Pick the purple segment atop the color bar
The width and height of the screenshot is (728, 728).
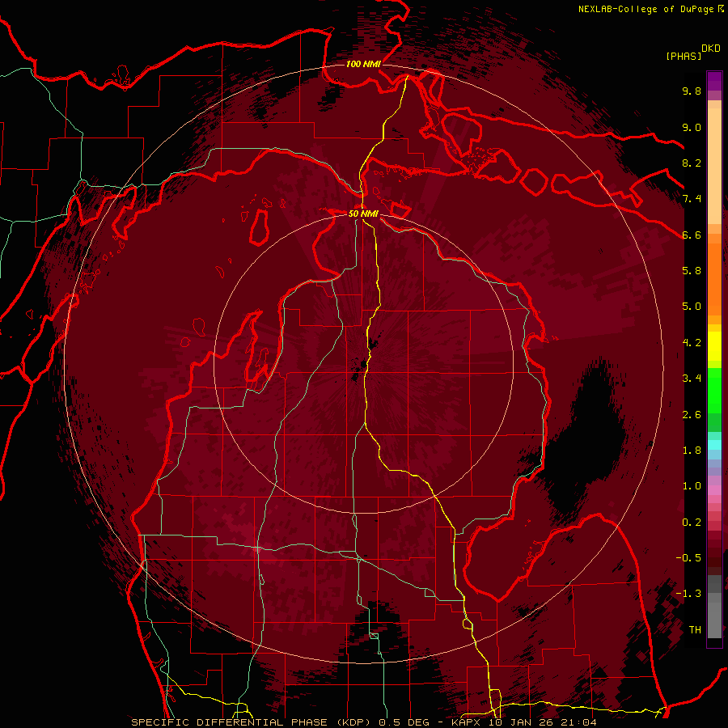click(714, 81)
